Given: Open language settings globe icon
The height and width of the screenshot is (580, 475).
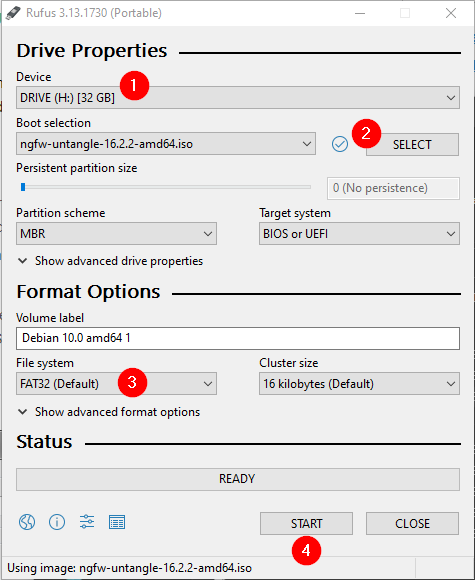Looking at the screenshot, I should pos(27,522).
